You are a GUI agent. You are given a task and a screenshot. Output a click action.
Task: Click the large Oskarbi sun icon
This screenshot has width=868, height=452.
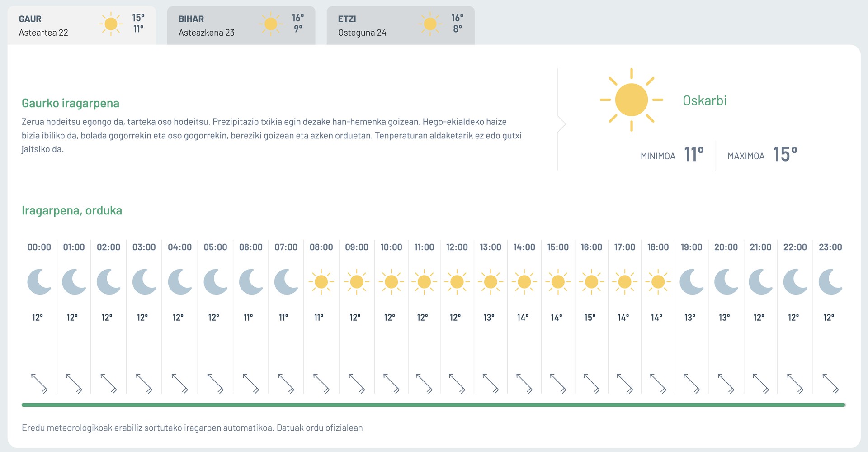click(x=632, y=100)
